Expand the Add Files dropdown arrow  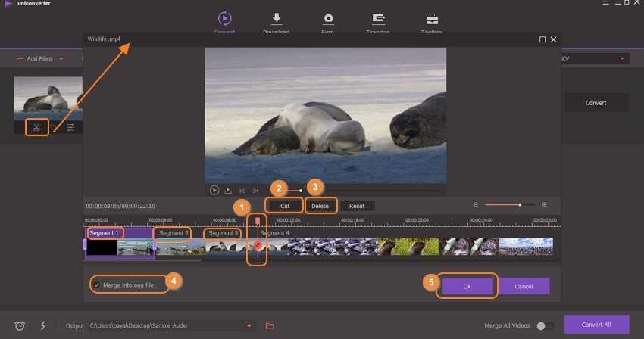[x=61, y=58]
